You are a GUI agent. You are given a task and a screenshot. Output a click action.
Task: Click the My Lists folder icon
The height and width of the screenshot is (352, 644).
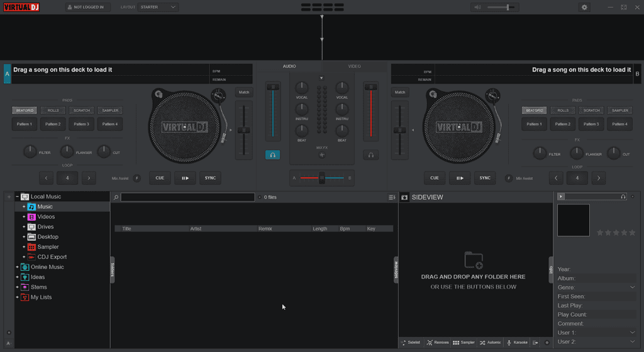(x=25, y=297)
